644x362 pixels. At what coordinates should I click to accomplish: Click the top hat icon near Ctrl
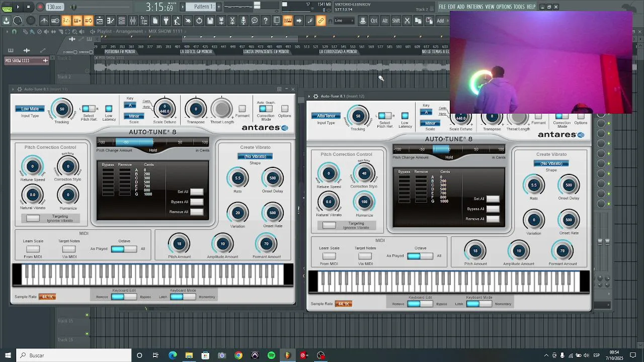point(363,21)
